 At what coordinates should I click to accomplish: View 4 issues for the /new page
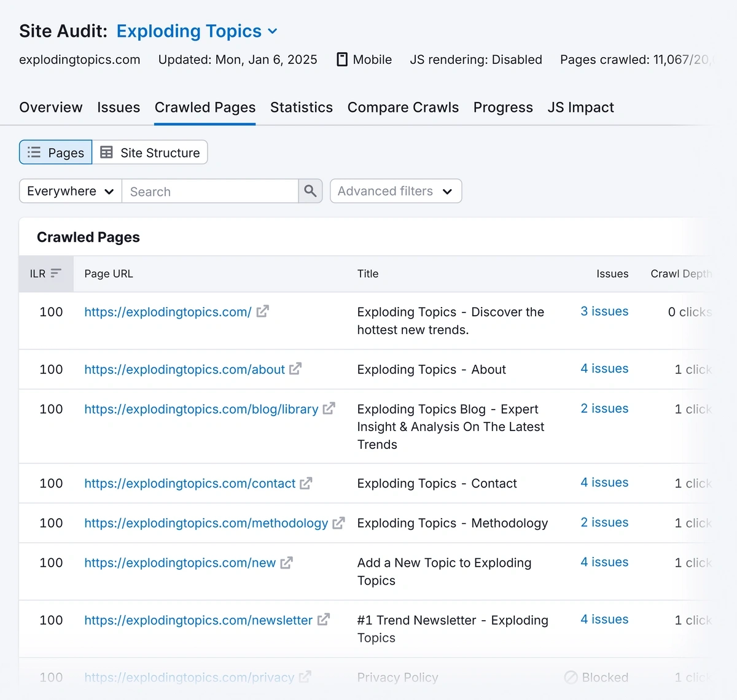click(x=604, y=562)
